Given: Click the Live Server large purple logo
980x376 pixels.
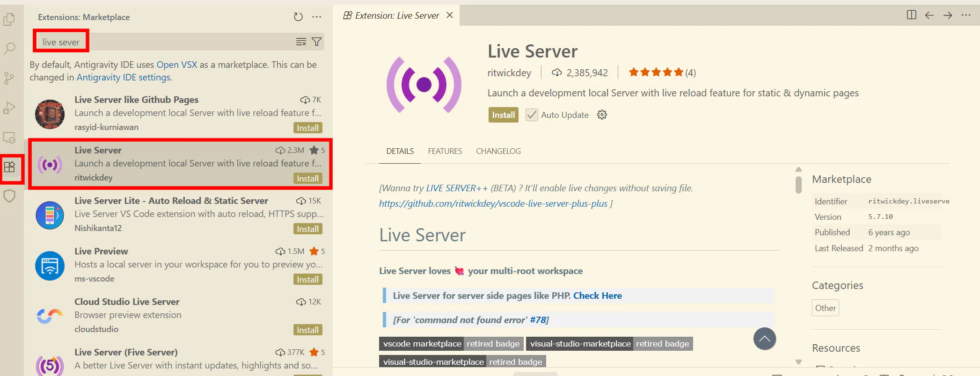Looking at the screenshot, I should click(x=424, y=85).
